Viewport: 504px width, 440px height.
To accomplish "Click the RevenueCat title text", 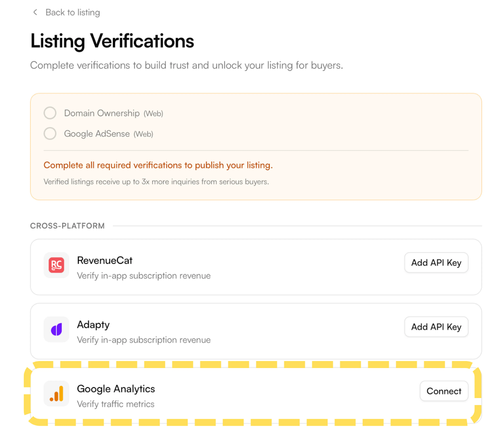I will pyautogui.click(x=105, y=260).
